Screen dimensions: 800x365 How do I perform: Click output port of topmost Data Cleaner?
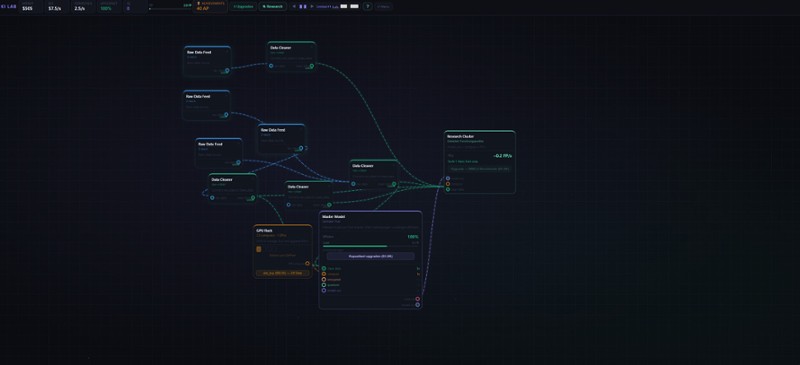(x=312, y=66)
